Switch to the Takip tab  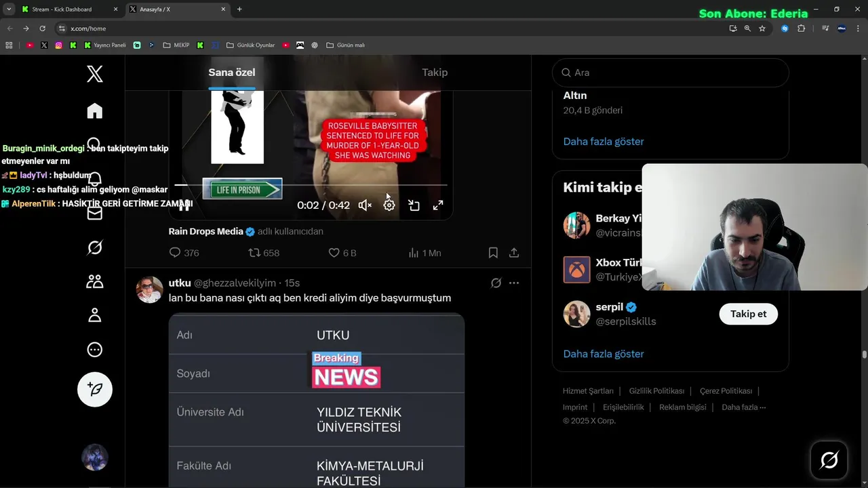click(435, 73)
